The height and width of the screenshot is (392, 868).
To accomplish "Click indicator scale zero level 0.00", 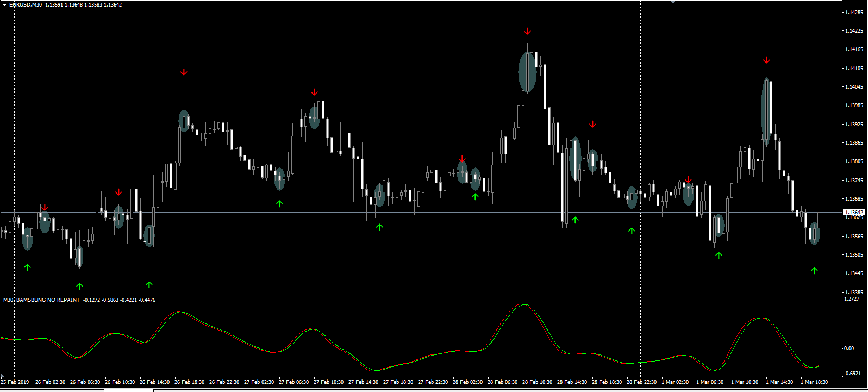I will tap(849, 349).
